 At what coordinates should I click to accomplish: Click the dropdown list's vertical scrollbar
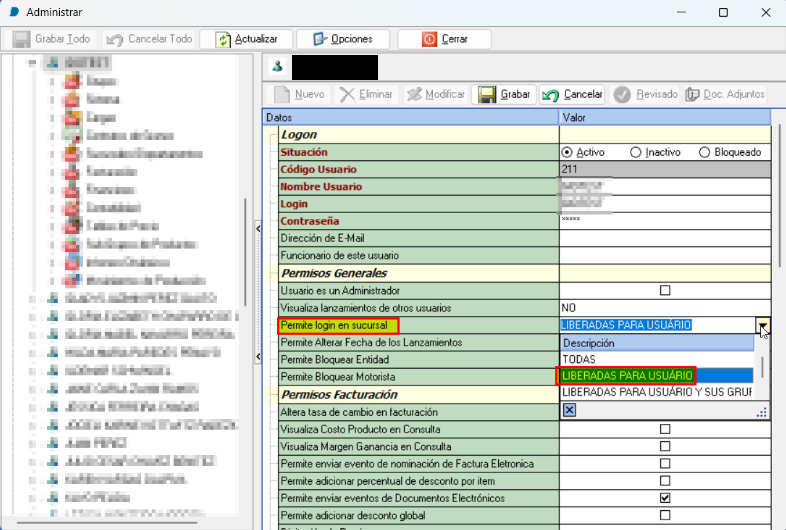762,367
